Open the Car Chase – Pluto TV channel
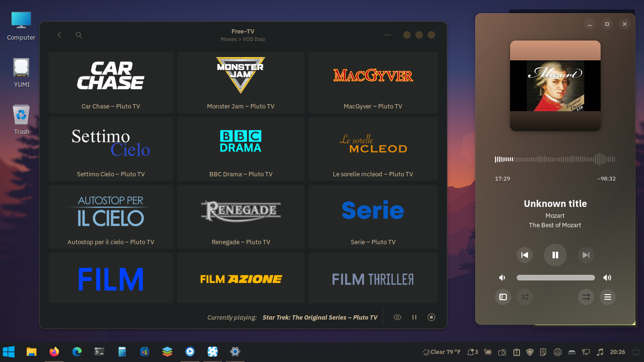 pyautogui.click(x=111, y=82)
